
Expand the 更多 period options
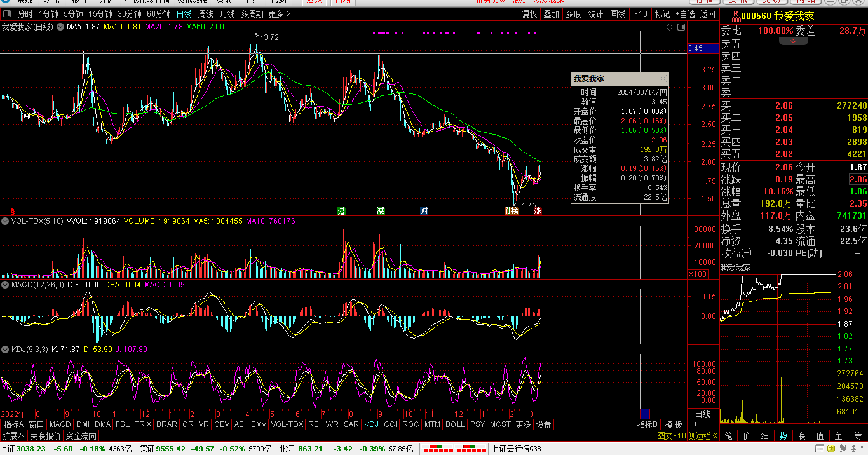tap(279, 14)
